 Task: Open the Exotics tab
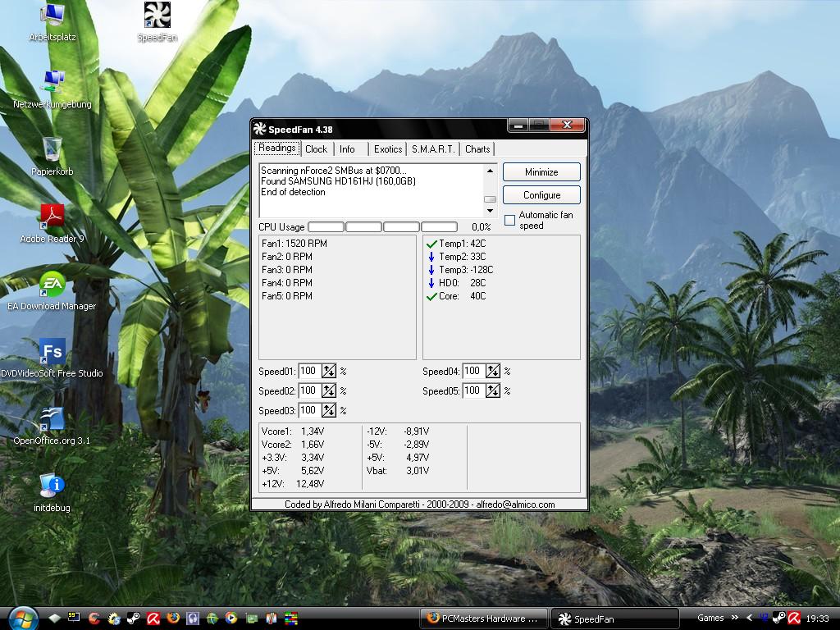[x=388, y=149]
